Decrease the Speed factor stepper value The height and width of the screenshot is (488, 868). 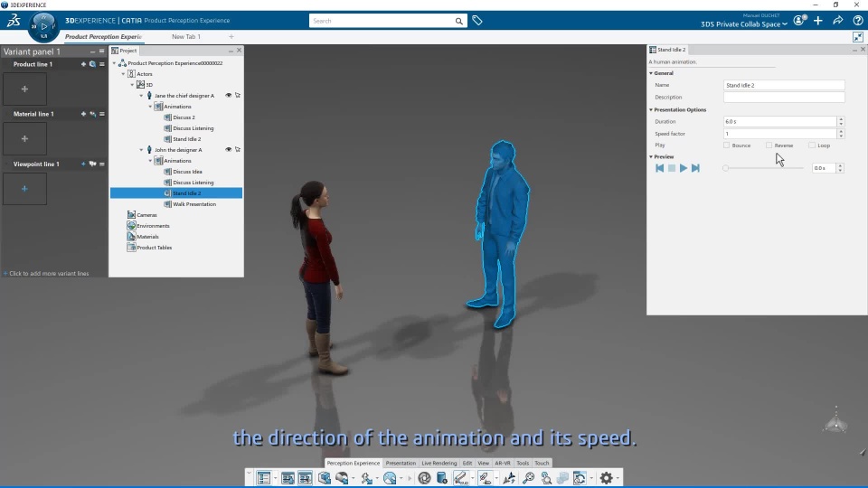click(x=841, y=136)
